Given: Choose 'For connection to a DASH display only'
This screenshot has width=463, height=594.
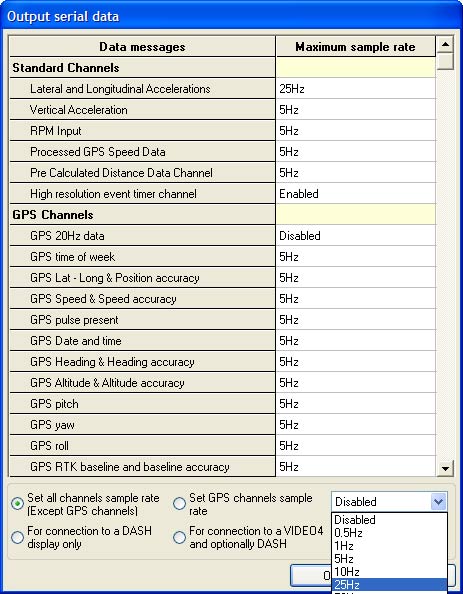Looking at the screenshot, I should tap(17, 537).
